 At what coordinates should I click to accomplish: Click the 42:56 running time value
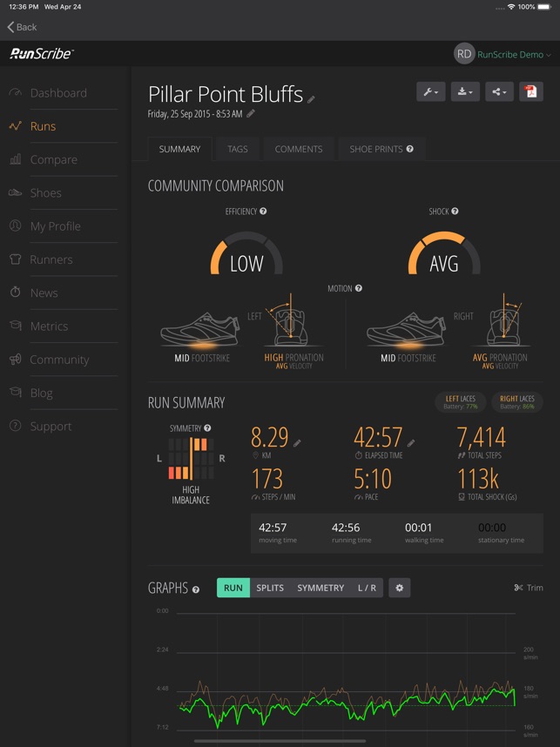[346, 528]
